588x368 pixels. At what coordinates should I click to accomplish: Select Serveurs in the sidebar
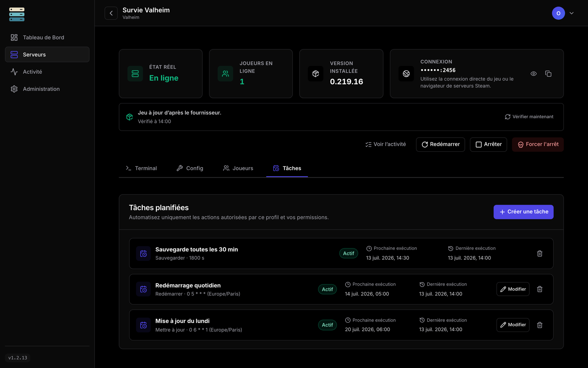[x=47, y=54]
